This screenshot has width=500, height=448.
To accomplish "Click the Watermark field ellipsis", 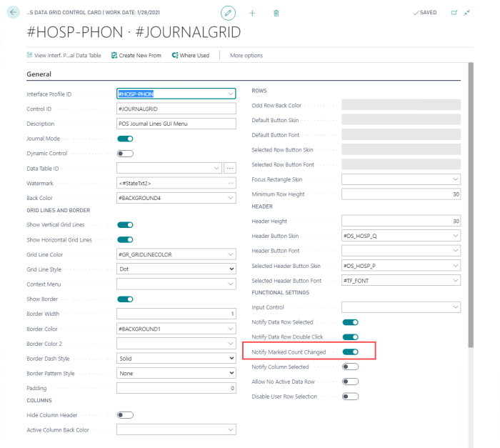I will [x=231, y=183].
